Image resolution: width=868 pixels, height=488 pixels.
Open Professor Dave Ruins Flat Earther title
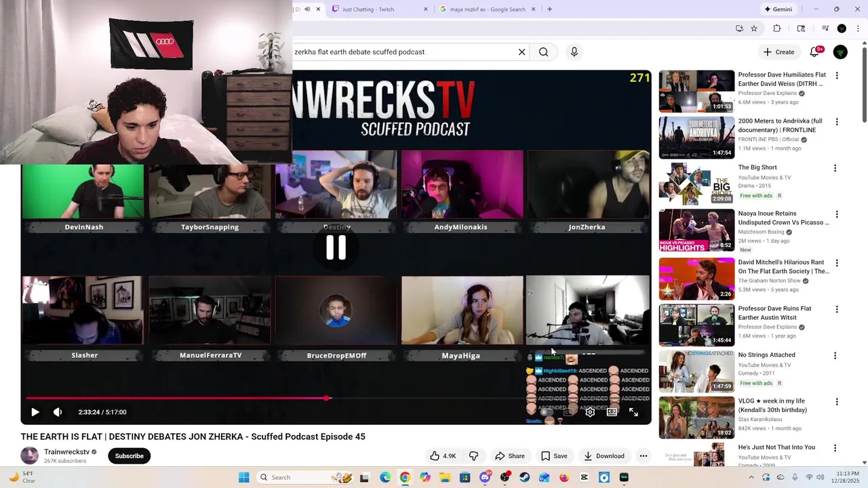[x=774, y=313]
